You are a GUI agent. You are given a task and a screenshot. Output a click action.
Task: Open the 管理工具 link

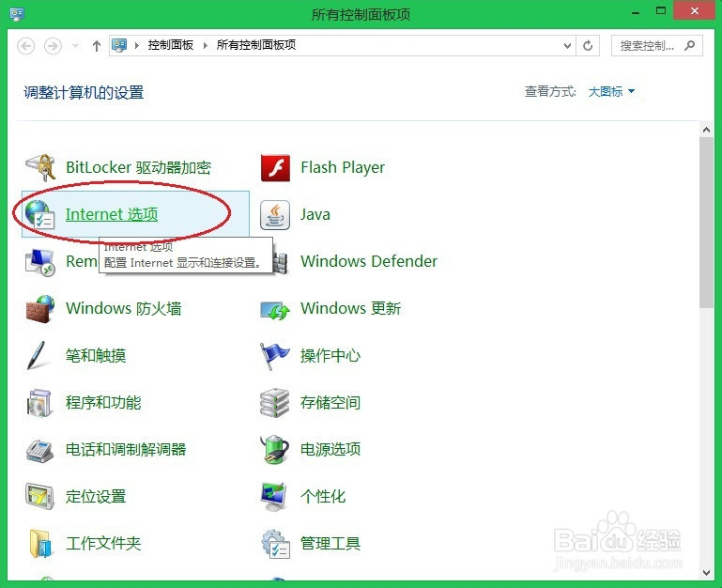pyautogui.click(x=330, y=544)
